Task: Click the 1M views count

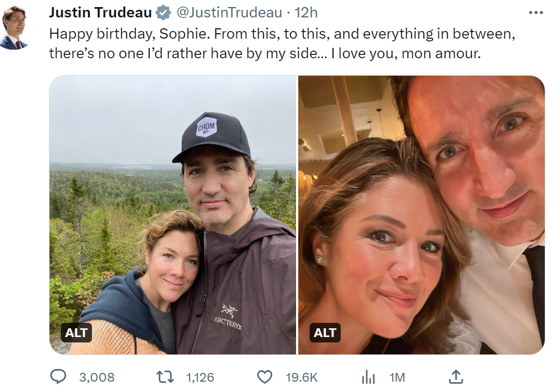Action: click(397, 377)
